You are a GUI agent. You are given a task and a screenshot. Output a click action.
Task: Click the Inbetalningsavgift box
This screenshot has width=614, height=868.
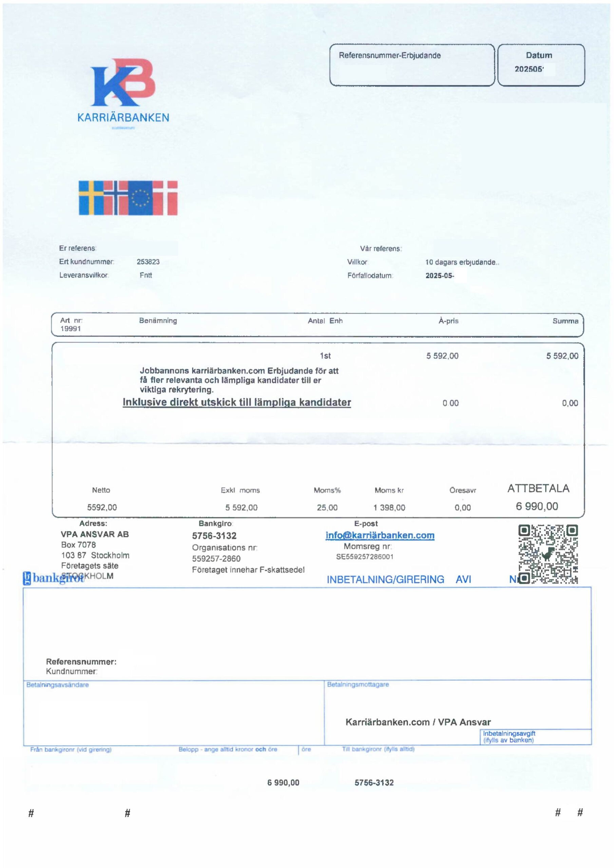pos(536,737)
